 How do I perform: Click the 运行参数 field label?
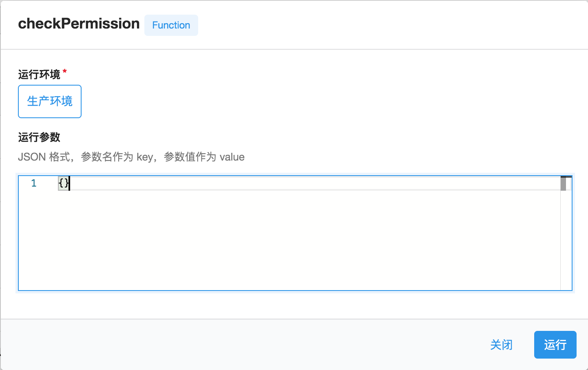coord(39,137)
